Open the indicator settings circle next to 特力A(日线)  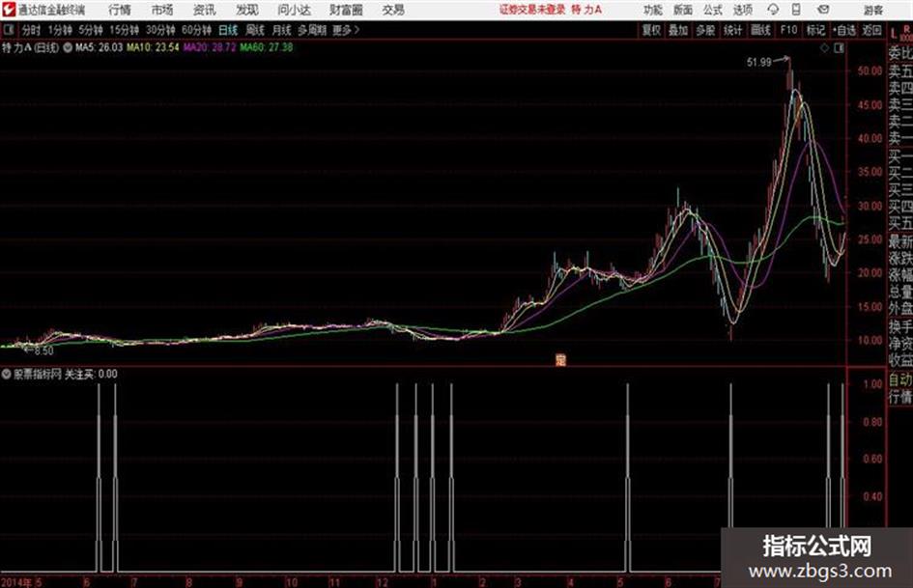click(x=67, y=47)
